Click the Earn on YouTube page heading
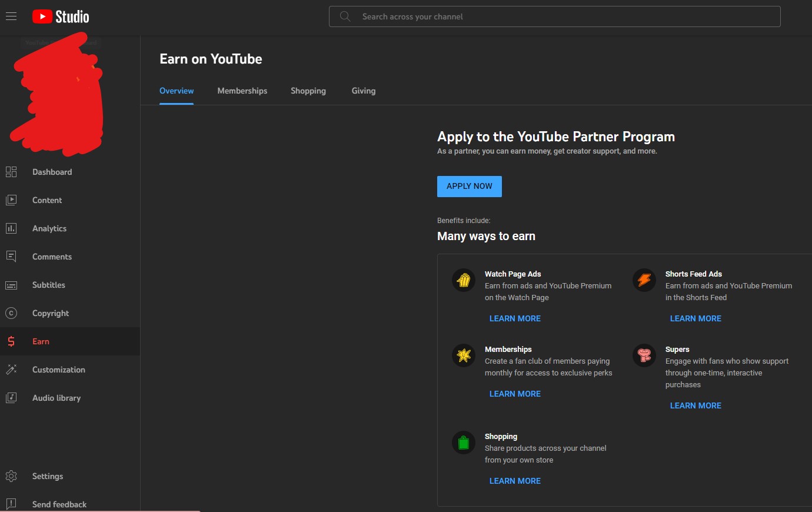The image size is (812, 512). [x=211, y=59]
